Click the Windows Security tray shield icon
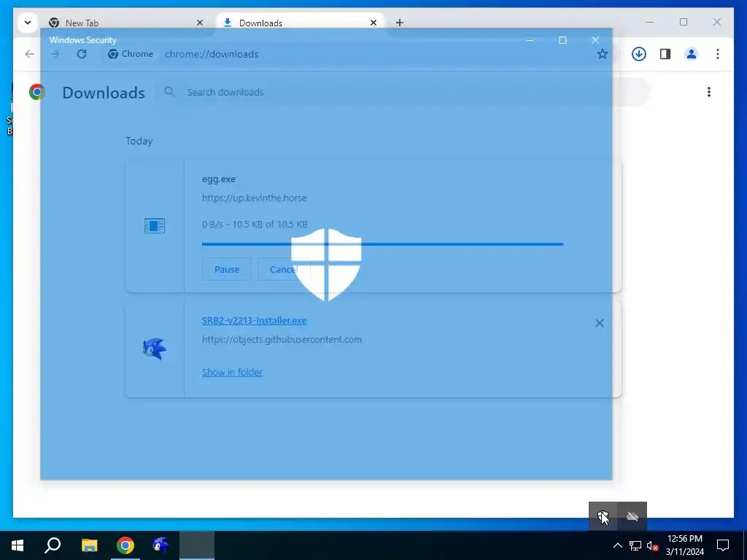This screenshot has height=560, width=747. 603,516
